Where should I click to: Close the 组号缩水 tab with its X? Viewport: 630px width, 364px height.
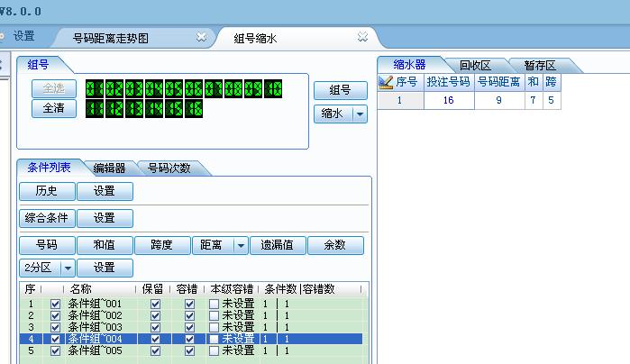click(362, 37)
